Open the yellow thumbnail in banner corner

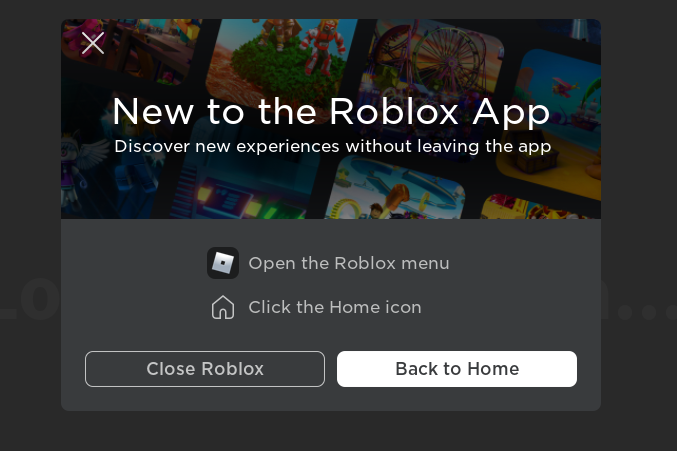(x=535, y=207)
